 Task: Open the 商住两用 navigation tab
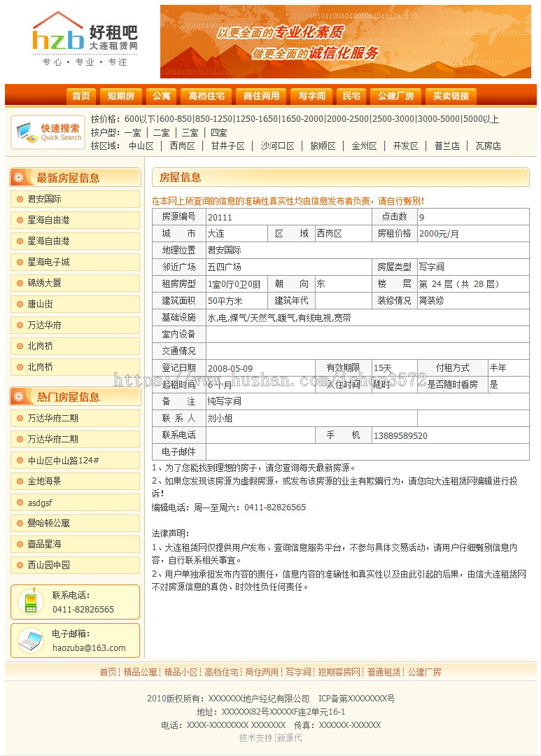point(261,96)
